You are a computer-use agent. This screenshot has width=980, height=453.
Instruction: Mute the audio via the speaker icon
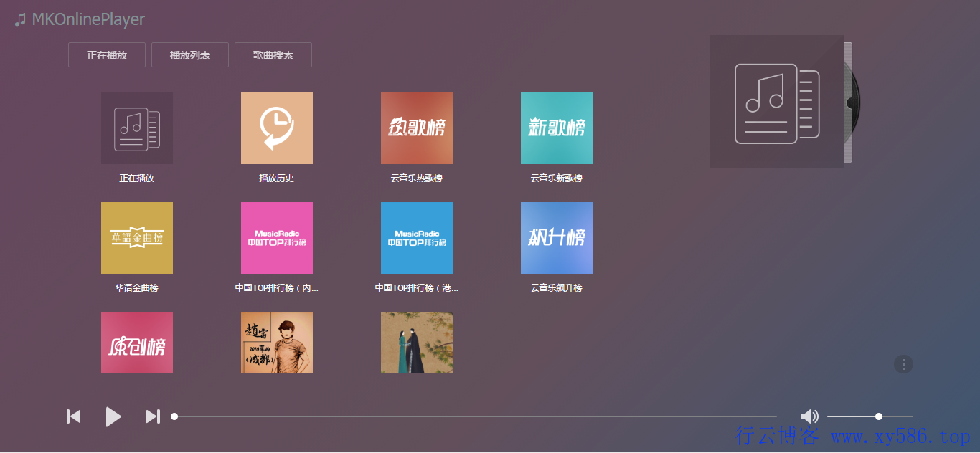click(810, 416)
